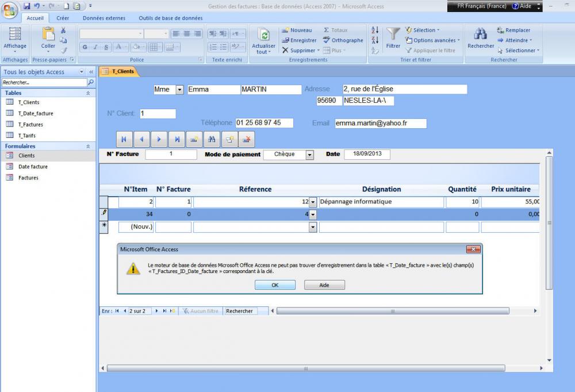Toggle bold G formatting button
The height and width of the screenshot is (392, 575).
[85, 47]
